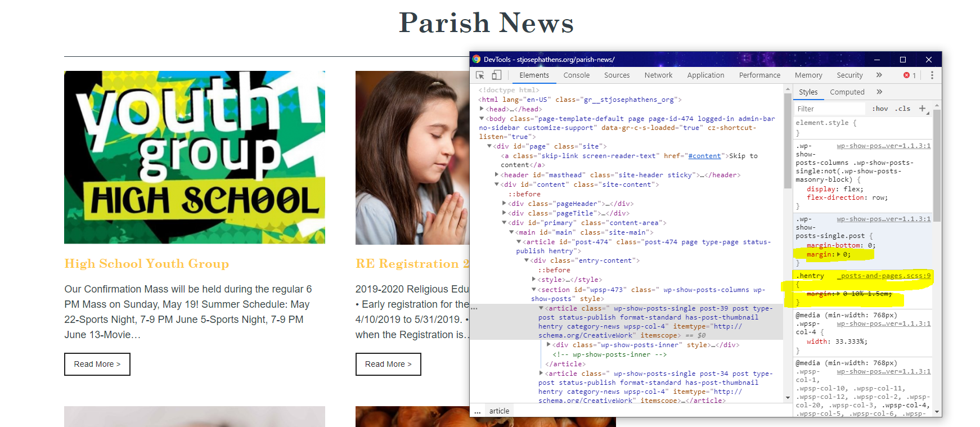
Task: Expand the margin shorthand property triangle
Action: point(839,255)
